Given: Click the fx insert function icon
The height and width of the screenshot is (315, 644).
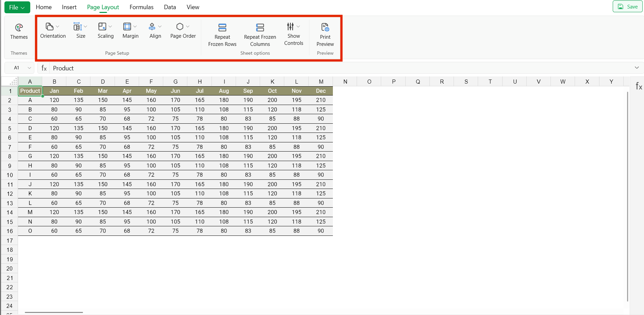Looking at the screenshot, I should 44,68.
